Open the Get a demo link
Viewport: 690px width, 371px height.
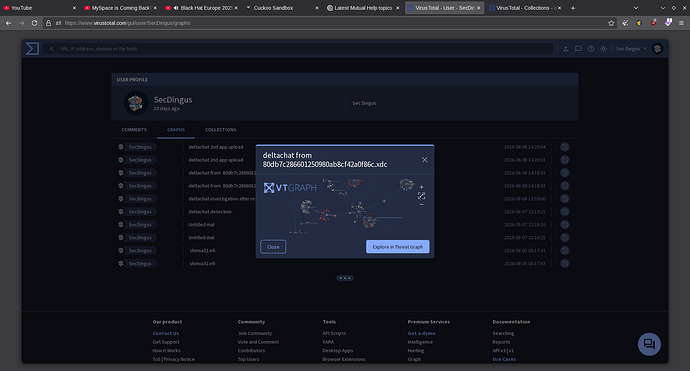421,334
